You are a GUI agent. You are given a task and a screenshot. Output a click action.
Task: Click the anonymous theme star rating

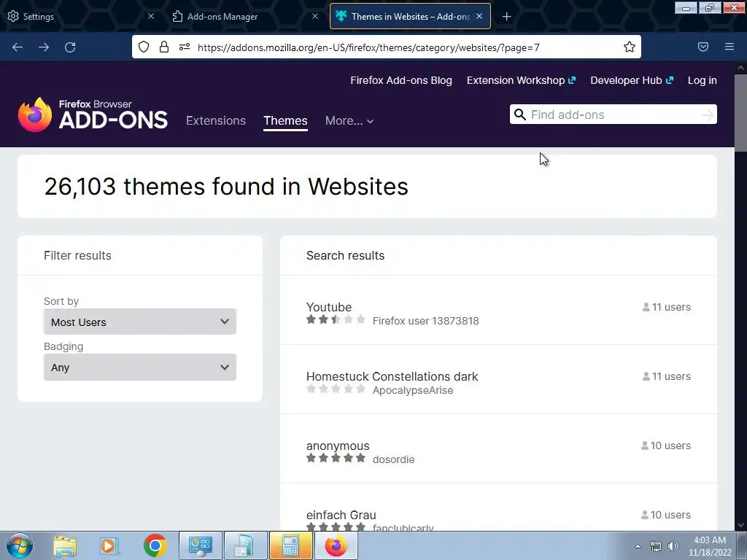336,458
